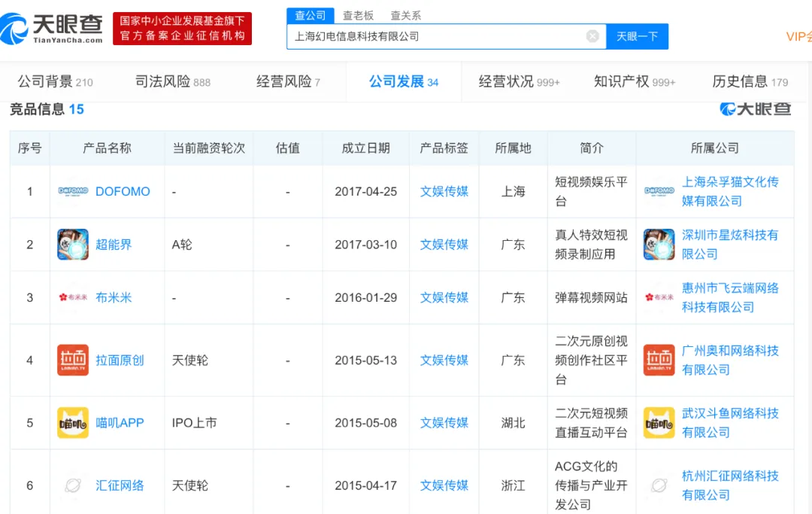Open the 经营状况 section tab

(519, 82)
